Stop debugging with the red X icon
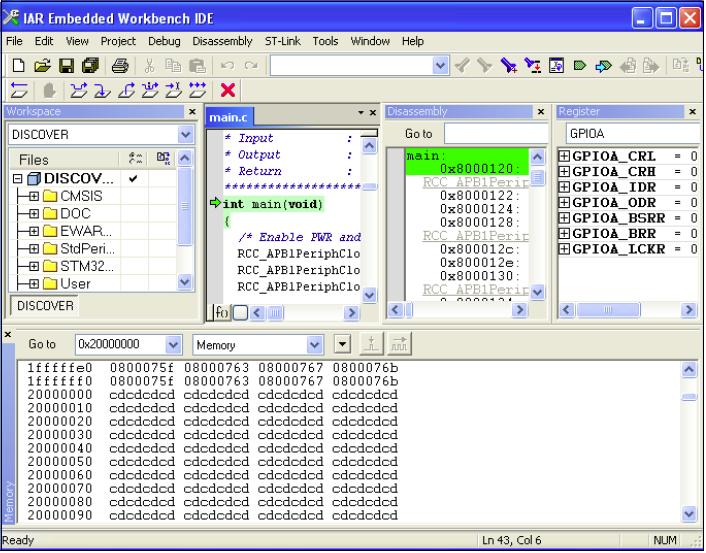706x553 pixels. coord(228,90)
